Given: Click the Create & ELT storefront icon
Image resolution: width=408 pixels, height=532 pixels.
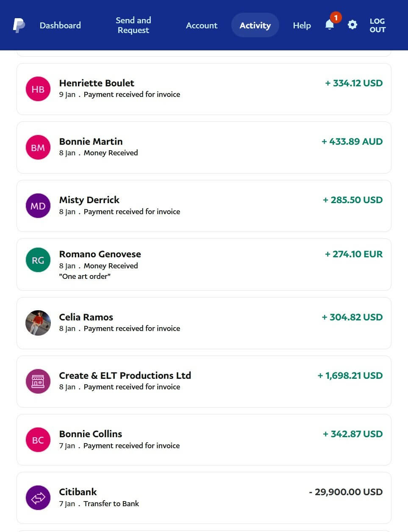Looking at the screenshot, I should (38, 381).
